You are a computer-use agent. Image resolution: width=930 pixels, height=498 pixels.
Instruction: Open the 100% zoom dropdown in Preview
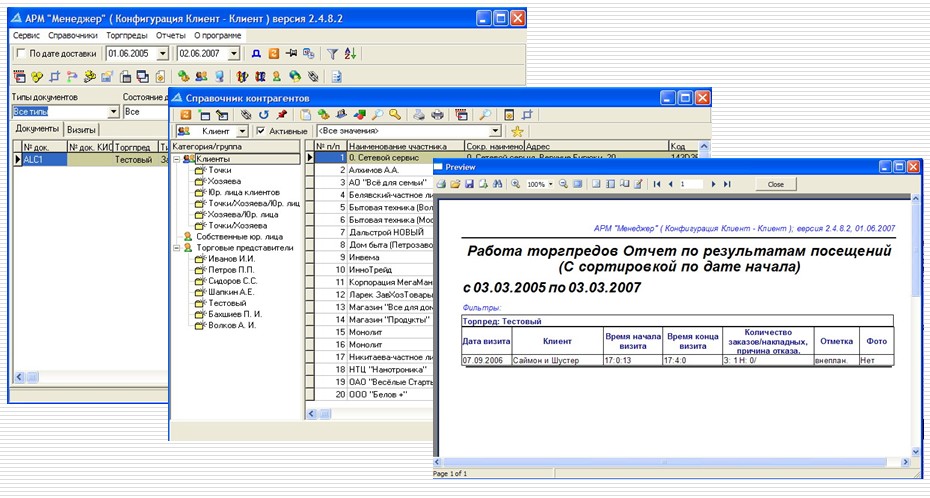point(550,184)
